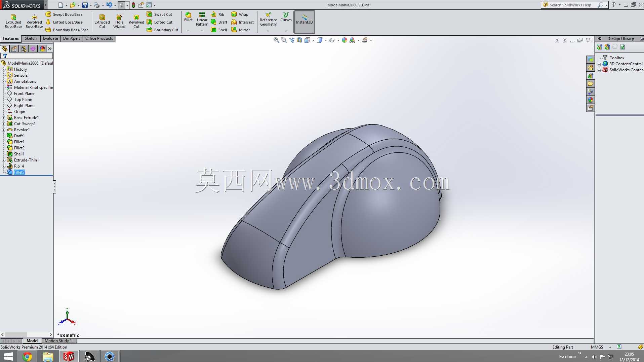Click the Extruded Cut tool
This screenshot has height=362, width=644.
click(x=102, y=22)
